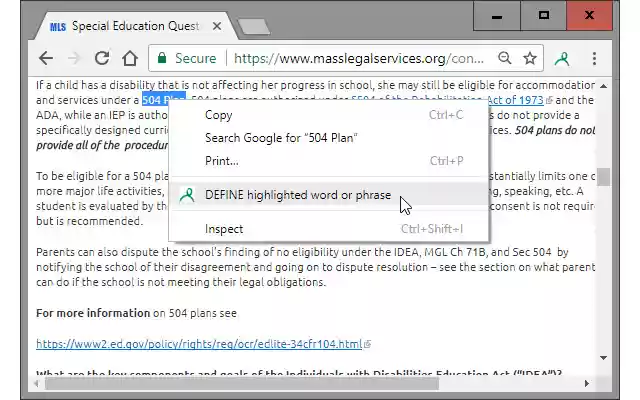
Task: Reload the page with the refresh icon
Action: pyautogui.click(x=102, y=58)
